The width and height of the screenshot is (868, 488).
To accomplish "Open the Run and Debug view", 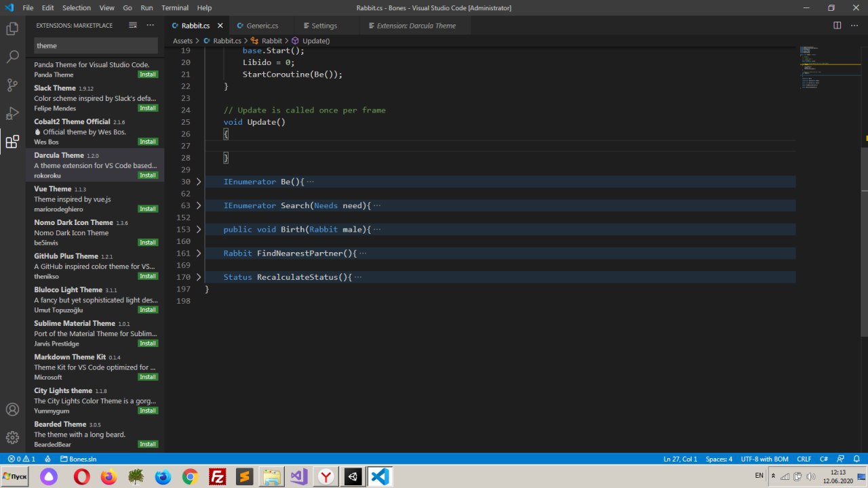I will 12,113.
